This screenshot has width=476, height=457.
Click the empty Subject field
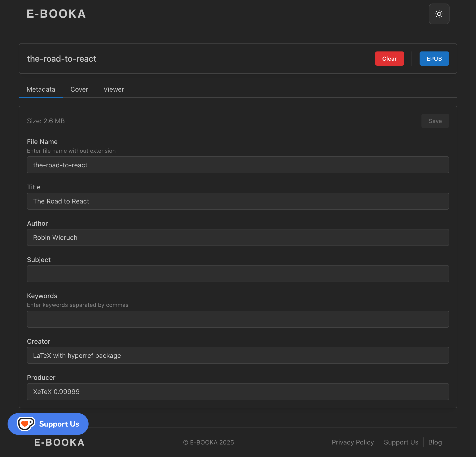pos(238,274)
